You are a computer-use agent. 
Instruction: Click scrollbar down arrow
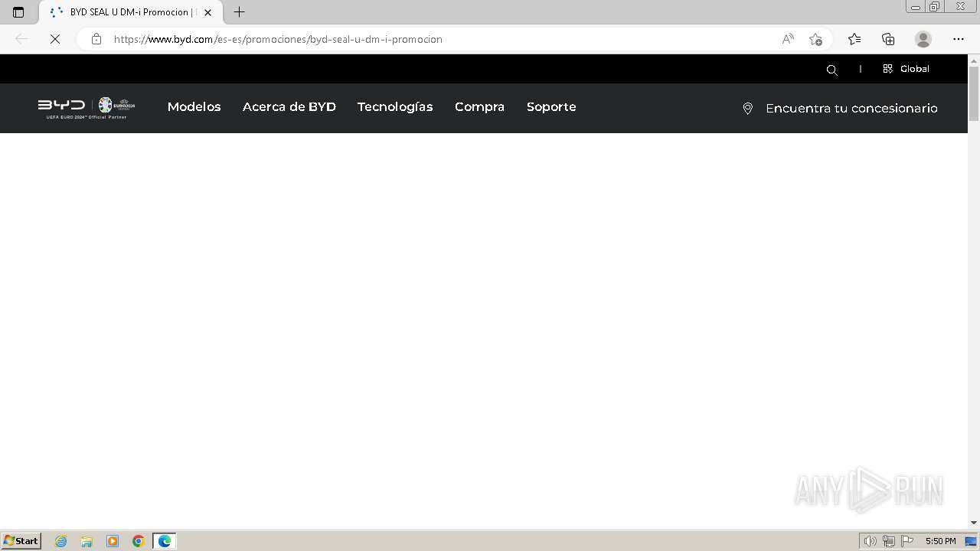coord(974,523)
